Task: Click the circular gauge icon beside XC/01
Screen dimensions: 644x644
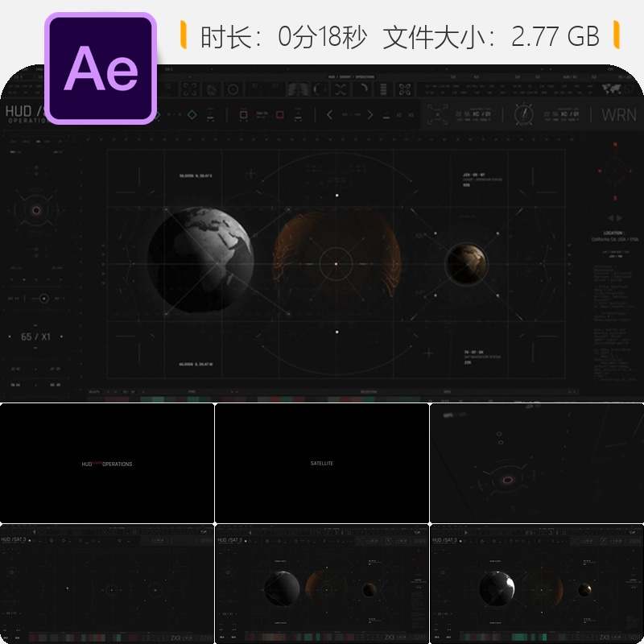Action: coord(523,115)
